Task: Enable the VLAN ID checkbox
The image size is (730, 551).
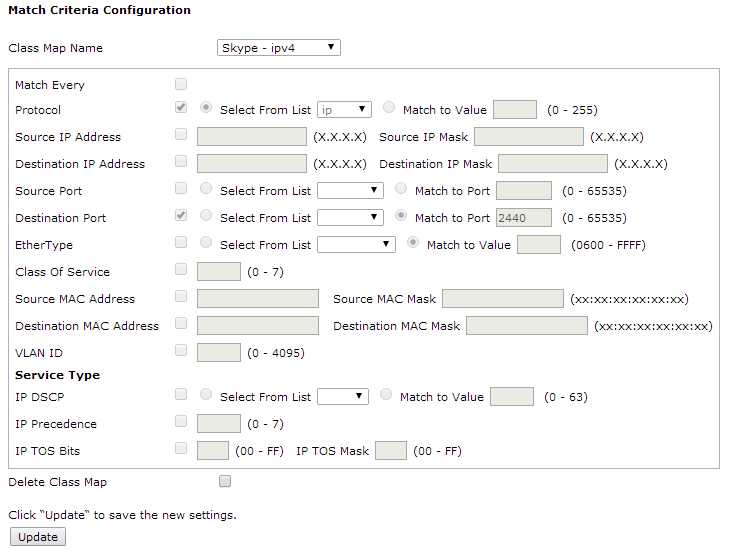Action: (181, 350)
